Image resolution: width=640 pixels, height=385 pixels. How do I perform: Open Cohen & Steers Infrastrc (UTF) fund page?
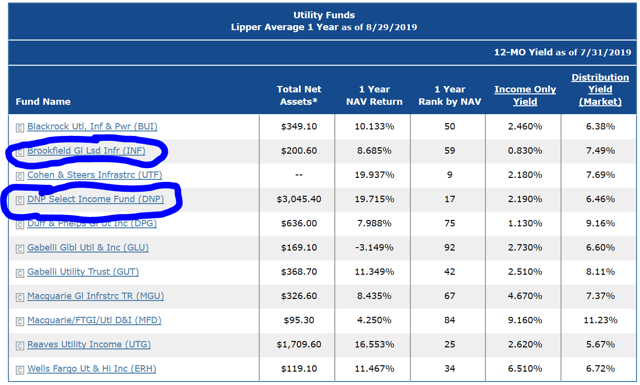[95, 175]
